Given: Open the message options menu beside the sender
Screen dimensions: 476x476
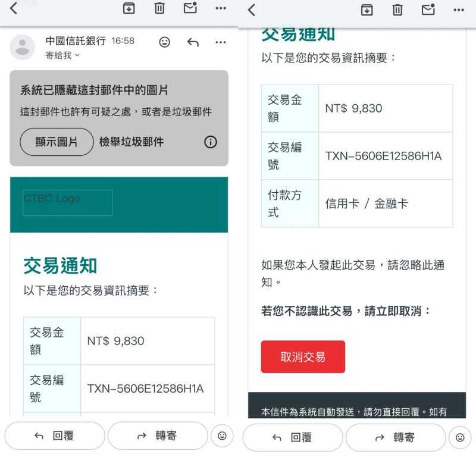Looking at the screenshot, I should pyautogui.click(x=221, y=42).
